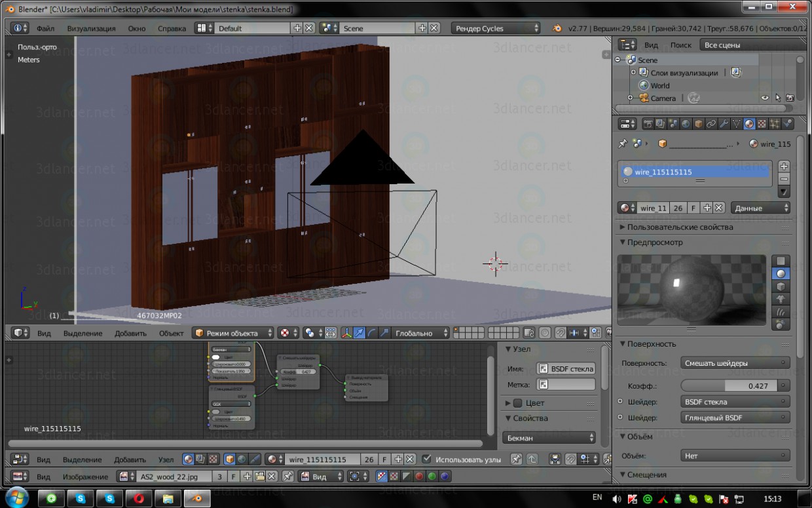Open the Object properties tab (orange cube)
The height and width of the screenshot is (508, 812).
[x=699, y=124]
